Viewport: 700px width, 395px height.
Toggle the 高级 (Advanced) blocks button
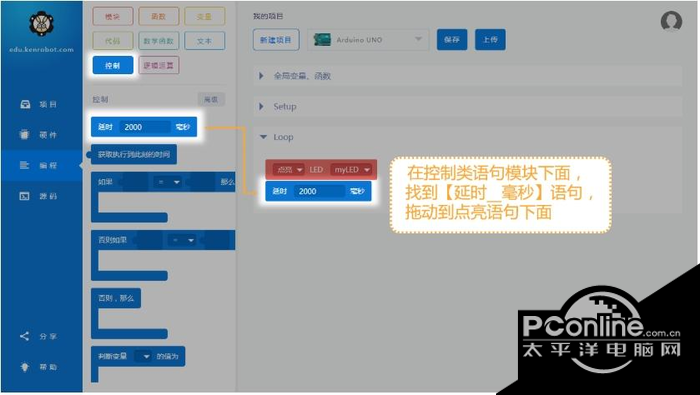click(x=211, y=100)
